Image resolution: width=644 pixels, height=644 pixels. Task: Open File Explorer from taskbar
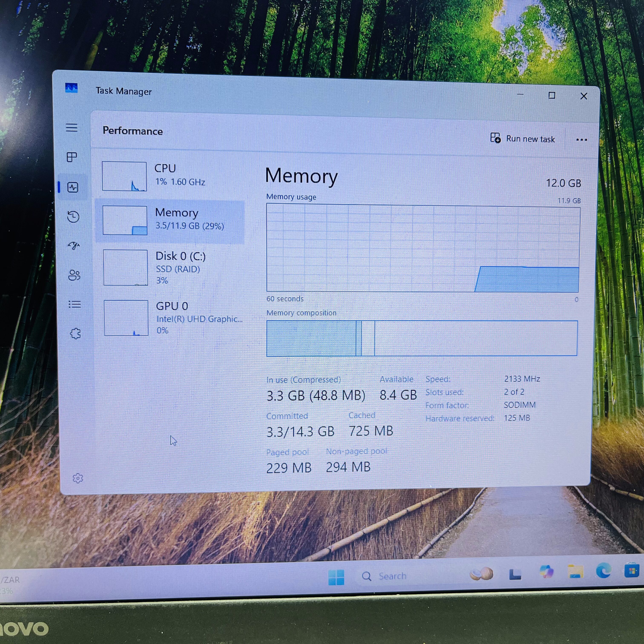click(x=575, y=572)
